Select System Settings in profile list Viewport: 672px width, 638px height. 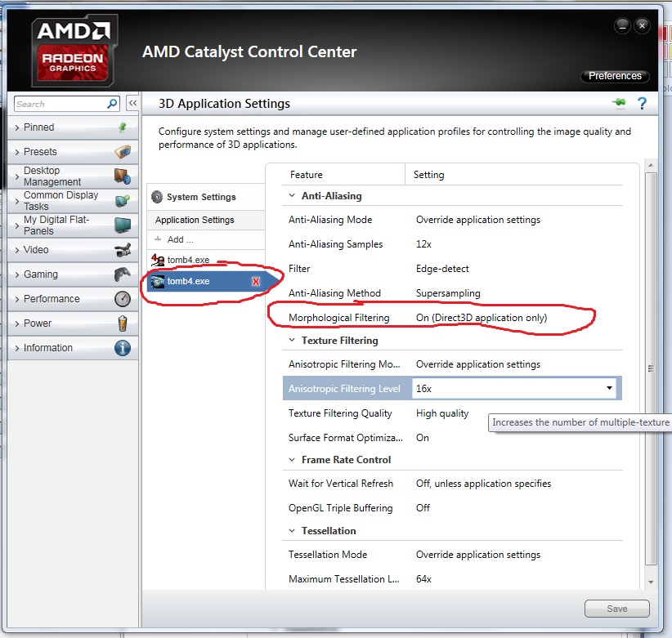coord(206,197)
